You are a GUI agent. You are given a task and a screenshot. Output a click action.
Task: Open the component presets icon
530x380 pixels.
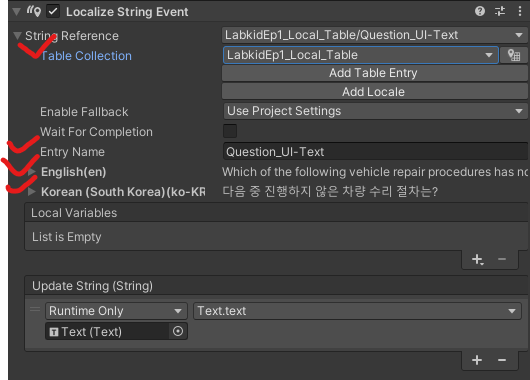click(500, 11)
